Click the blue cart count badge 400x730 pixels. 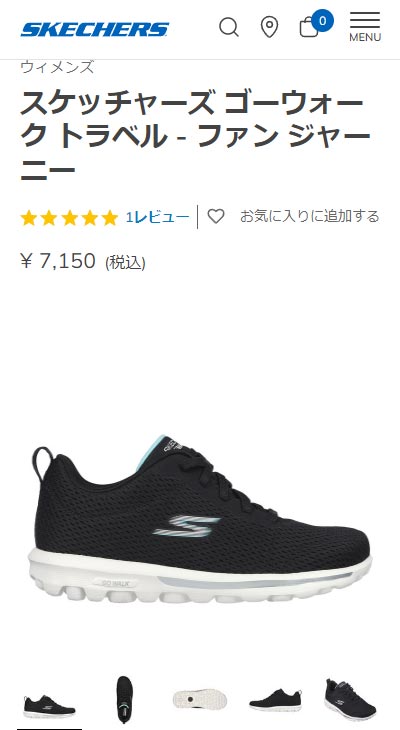click(323, 20)
